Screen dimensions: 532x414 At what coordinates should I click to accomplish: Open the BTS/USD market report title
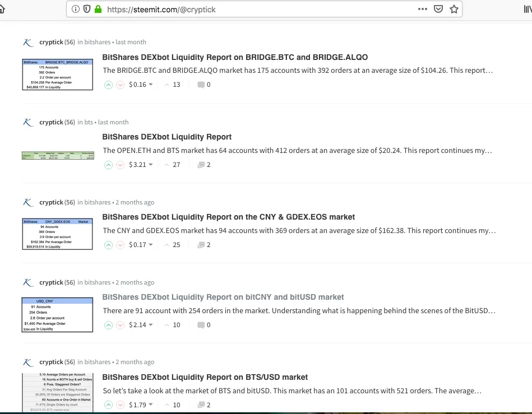tap(205, 377)
